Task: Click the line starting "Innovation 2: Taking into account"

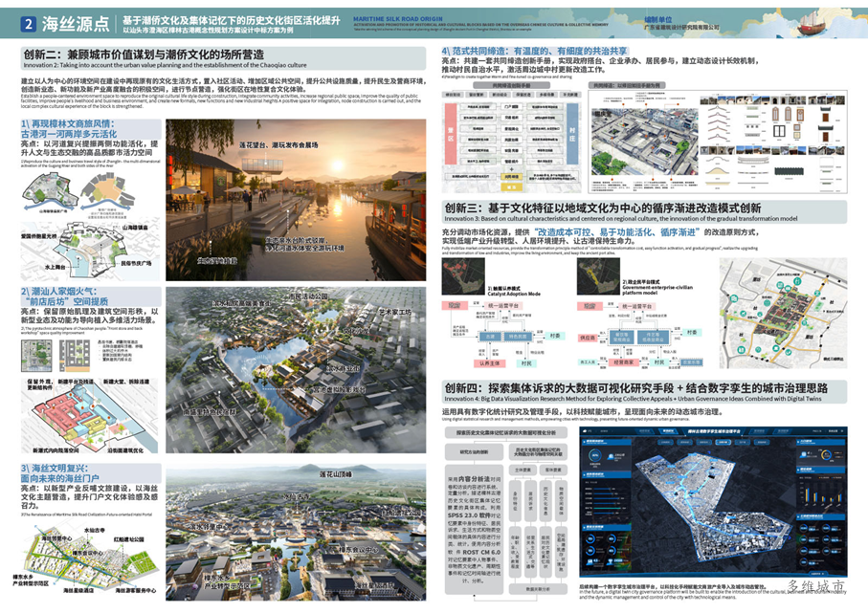Action: coord(165,65)
